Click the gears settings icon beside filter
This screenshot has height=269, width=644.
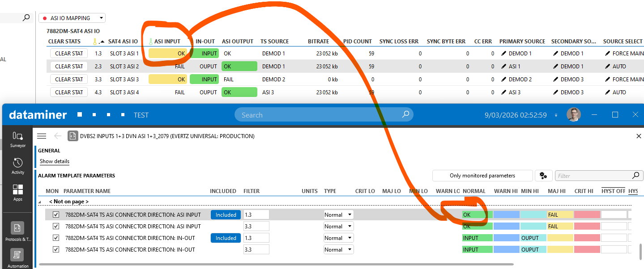(x=543, y=176)
